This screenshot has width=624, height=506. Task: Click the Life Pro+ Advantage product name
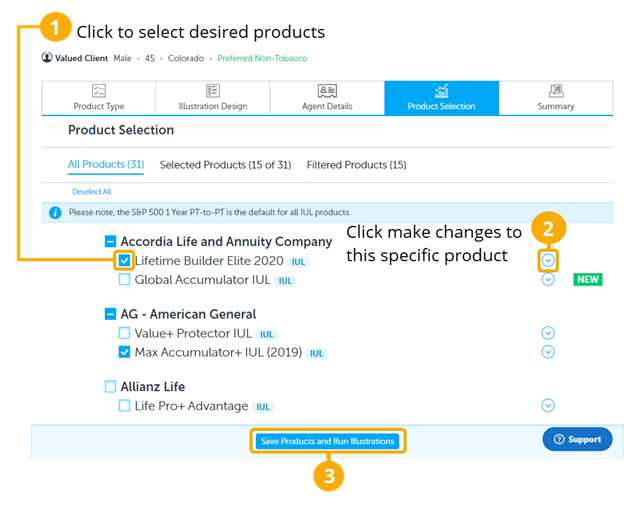tap(191, 406)
